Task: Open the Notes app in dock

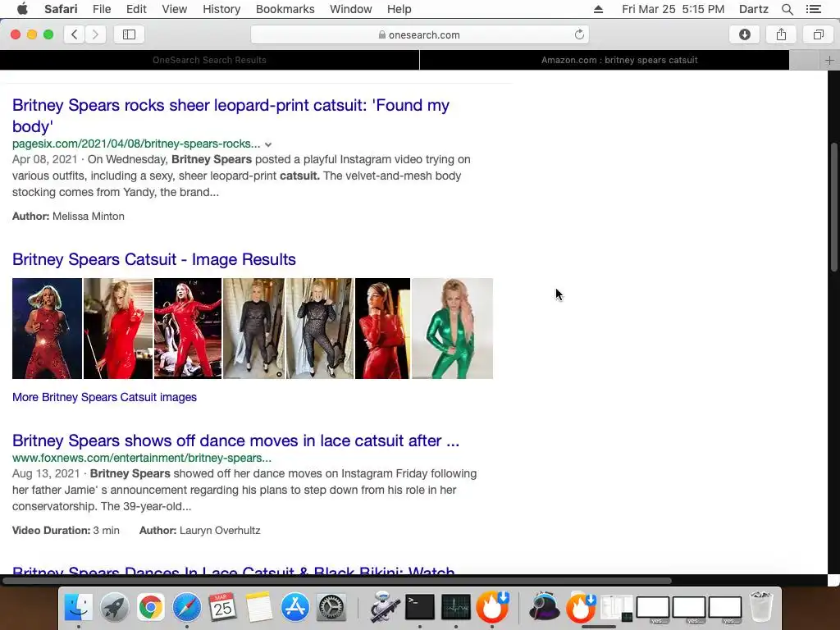Action: pyautogui.click(x=258, y=607)
